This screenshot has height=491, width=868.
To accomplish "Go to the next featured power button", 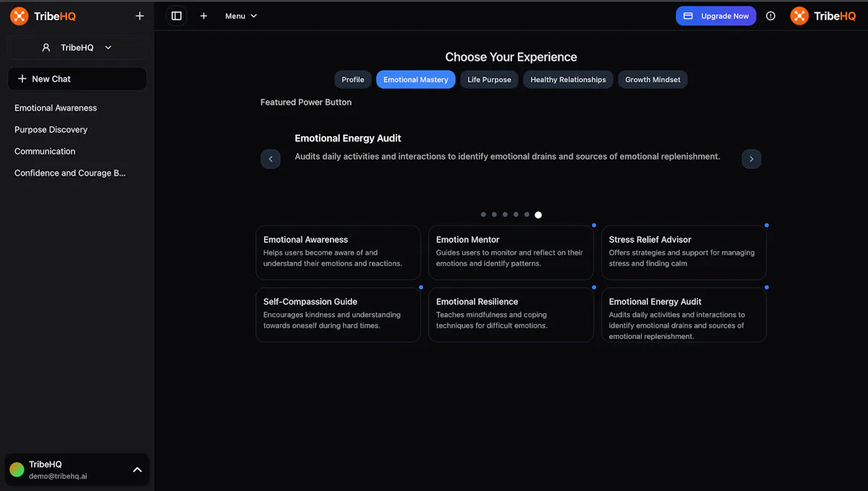I will [752, 159].
